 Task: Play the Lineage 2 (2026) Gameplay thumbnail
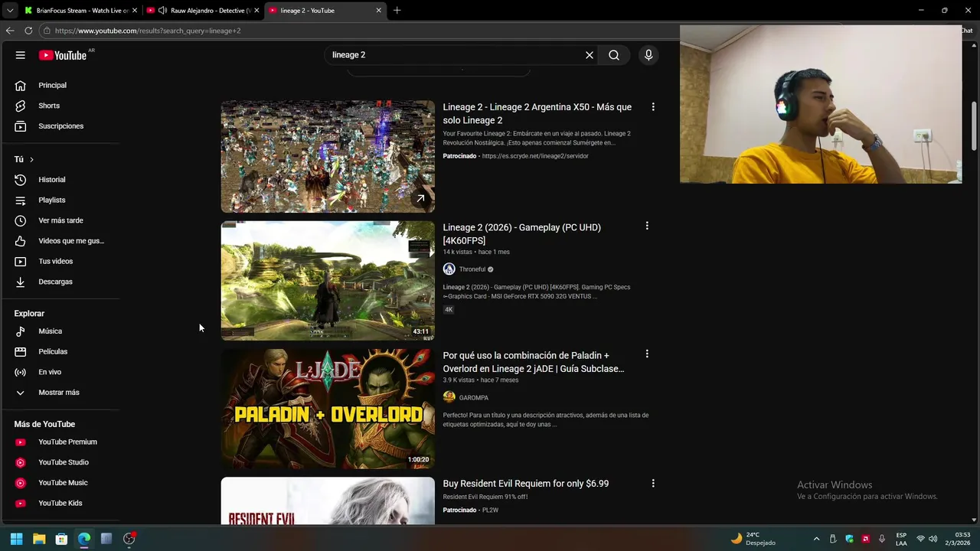pyautogui.click(x=328, y=281)
